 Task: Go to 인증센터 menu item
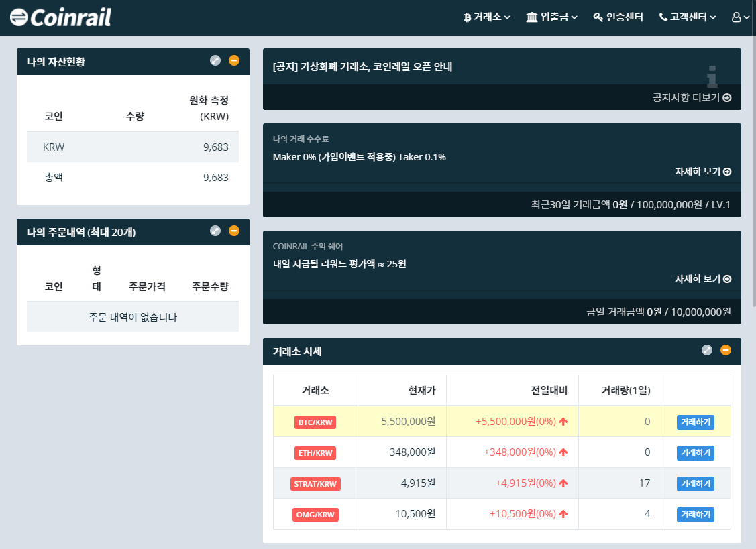coord(618,17)
